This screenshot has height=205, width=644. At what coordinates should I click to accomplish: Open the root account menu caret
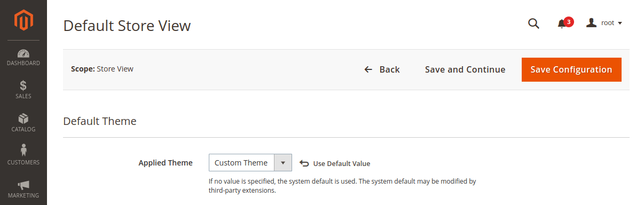pyautogui.click(x=620, y=23)
